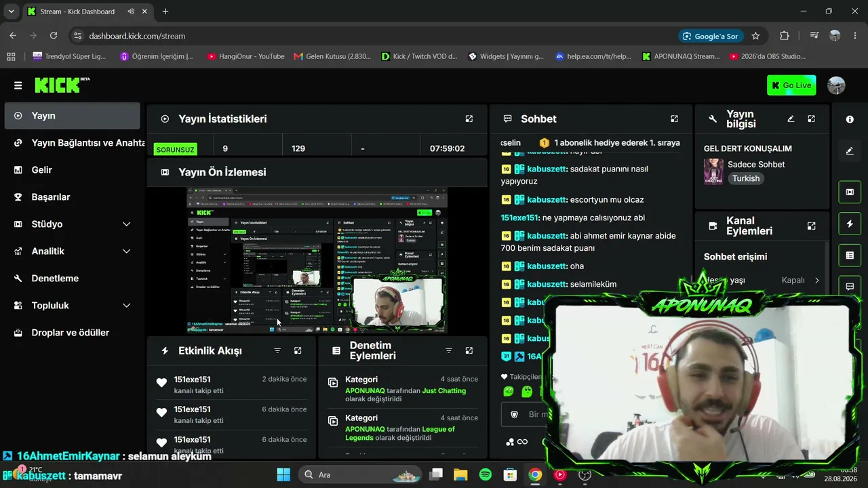The width and height of the screenshot is (868, 488).
Task: Click the Just Chatting category link
Action: [444, 390]
